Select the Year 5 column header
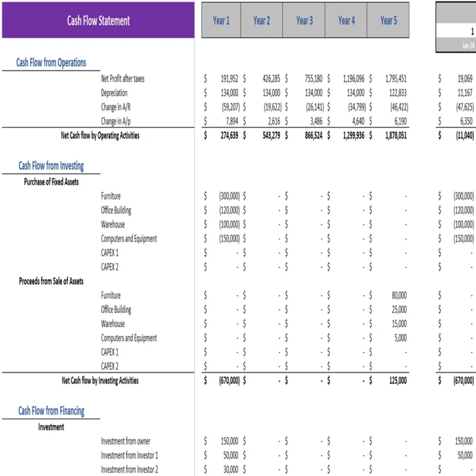 389,20
